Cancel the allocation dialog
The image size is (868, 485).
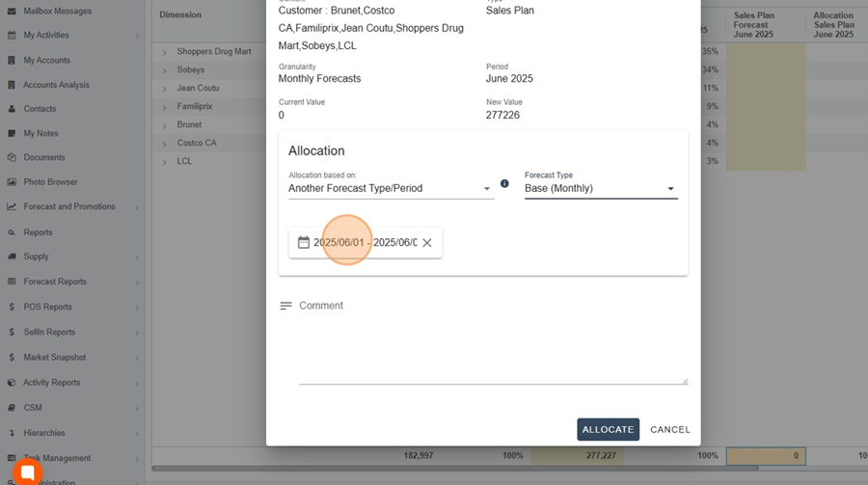tap(670, 430)
